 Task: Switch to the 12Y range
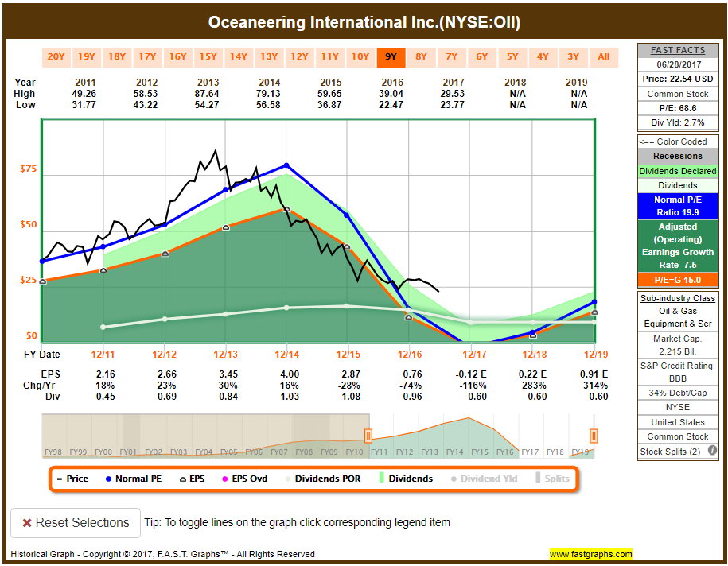coord(299,57)
